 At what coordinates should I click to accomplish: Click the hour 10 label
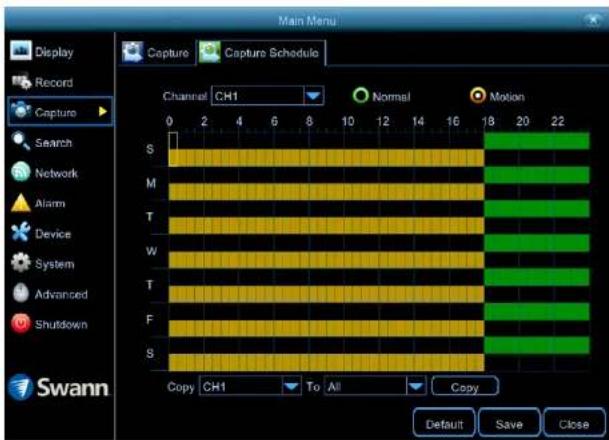pos(348,122)
